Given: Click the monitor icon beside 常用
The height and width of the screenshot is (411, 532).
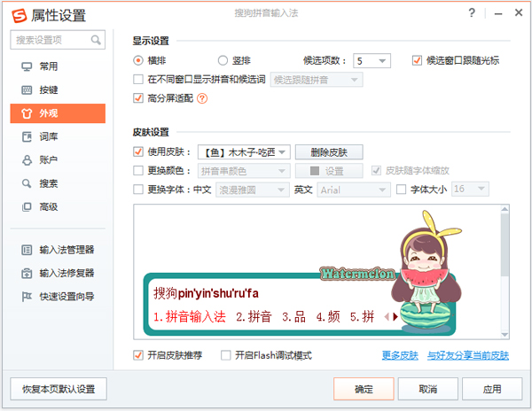Looking at the screenshot, I should tap(27, 66).
